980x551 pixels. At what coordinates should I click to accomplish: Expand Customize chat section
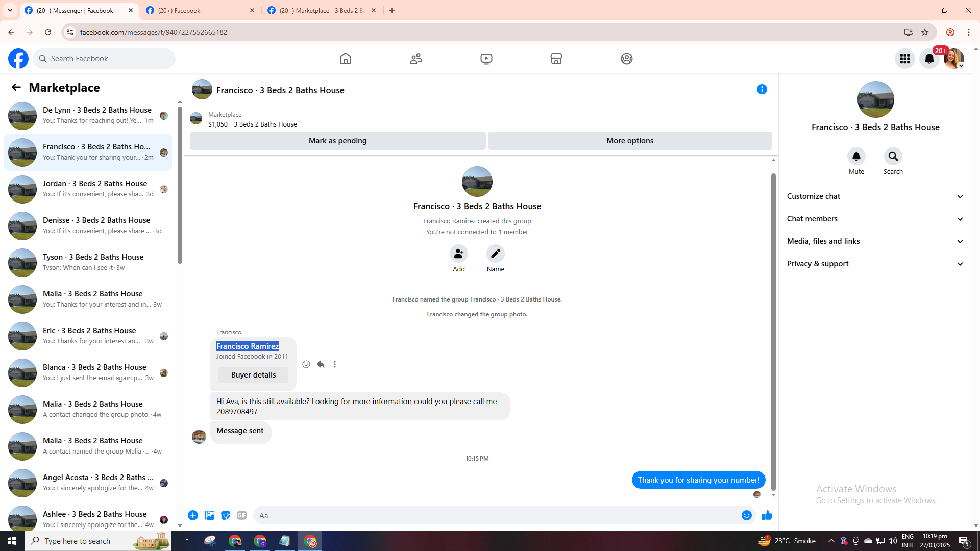(x=875, y=196)
